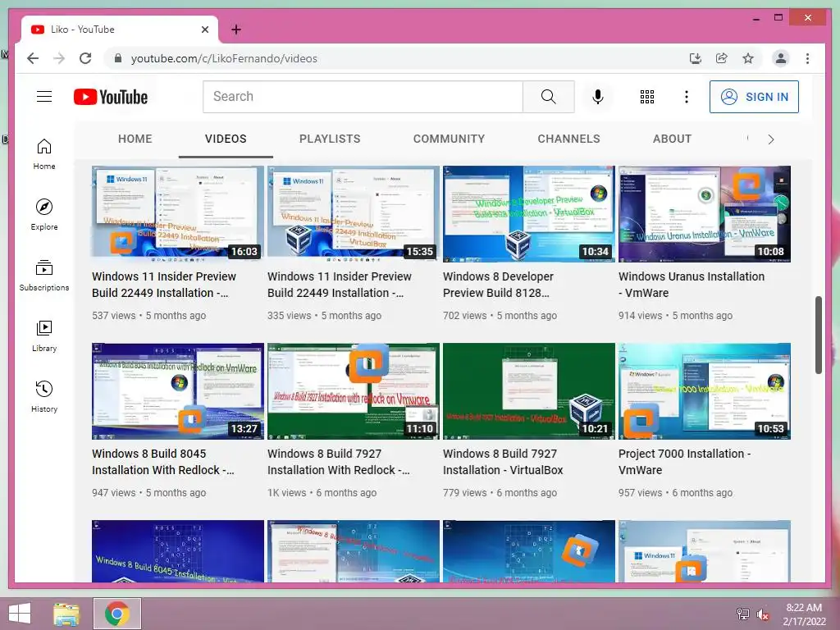This screenshot has height=630, width=840.
Task: Click title of 335-views Windows 11 Insider Preview video
Action: (340, 285)
